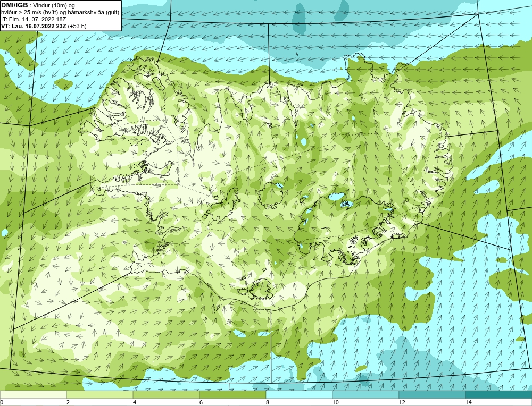The image size is (532, 406).
Task: Click the 2–4 m/s light green legend swatch
Action: [x=100, y=394]
